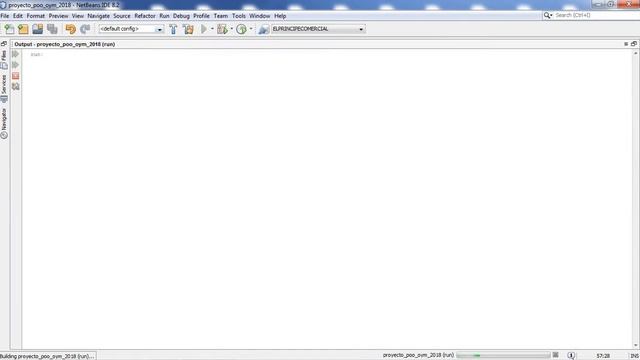640x360 pixels.
Task: Open notifications icon in status bar
Action: (571, 356)
